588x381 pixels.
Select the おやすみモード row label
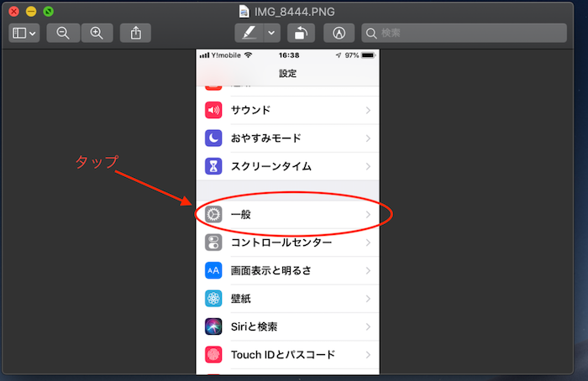(x=266, y=138)
